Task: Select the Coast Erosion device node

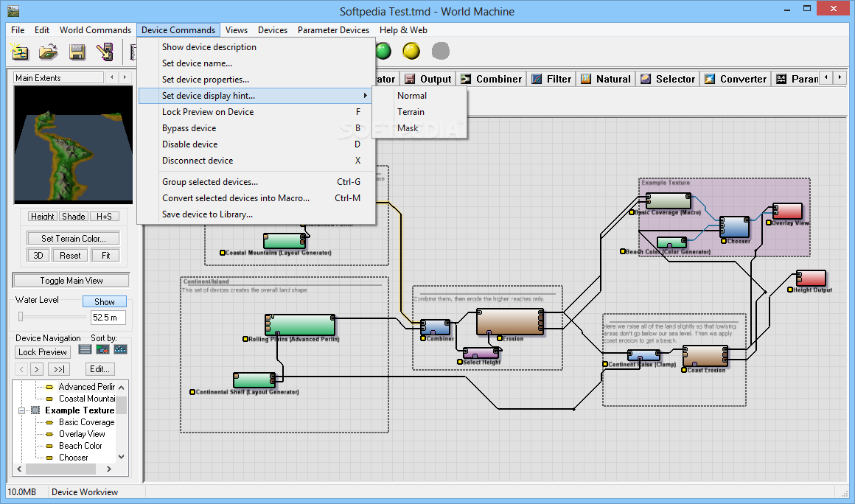Action: click(705, 357)
